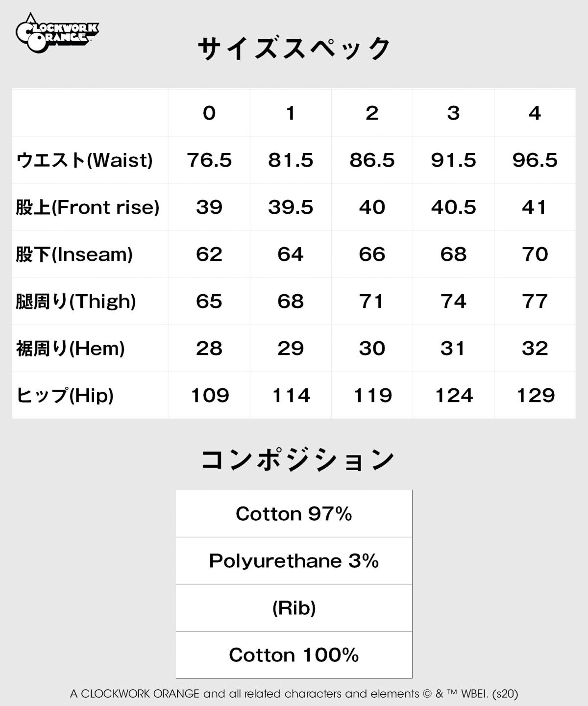Screen dimensions: 588x706
Task: Select the ウエスト(Waist) row label
Action: pyautogui.click(x=84, y=160)
